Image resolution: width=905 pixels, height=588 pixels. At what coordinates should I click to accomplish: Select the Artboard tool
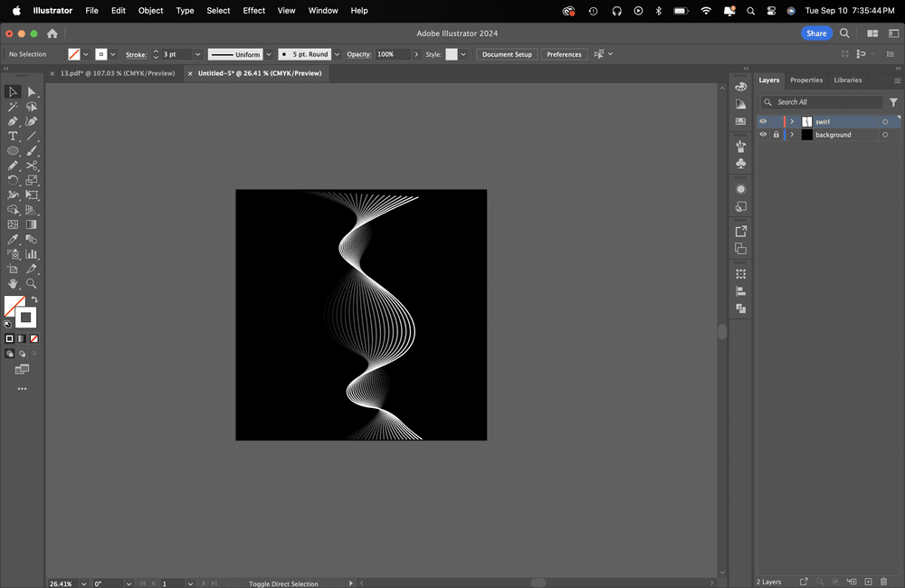point(13,269)
